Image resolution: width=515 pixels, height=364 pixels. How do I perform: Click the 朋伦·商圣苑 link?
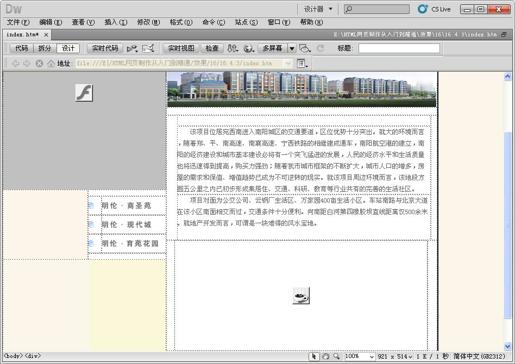tap(126, 206)
